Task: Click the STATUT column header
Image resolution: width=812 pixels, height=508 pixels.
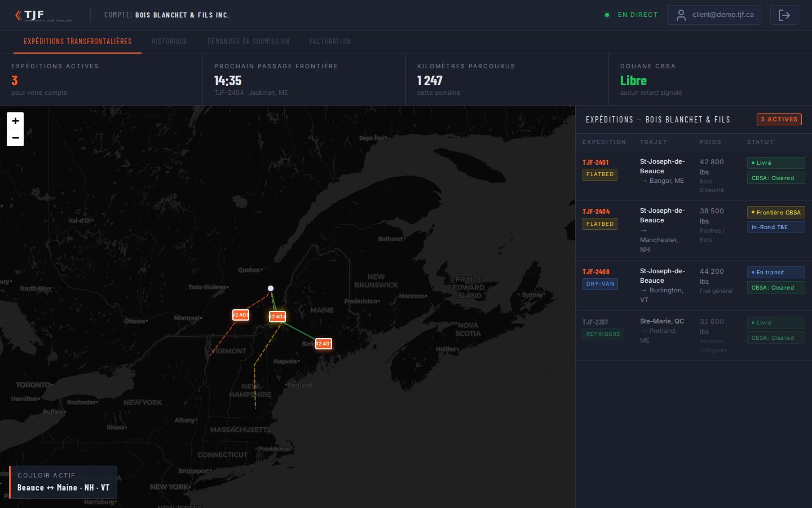Action: tap(760, 142)
